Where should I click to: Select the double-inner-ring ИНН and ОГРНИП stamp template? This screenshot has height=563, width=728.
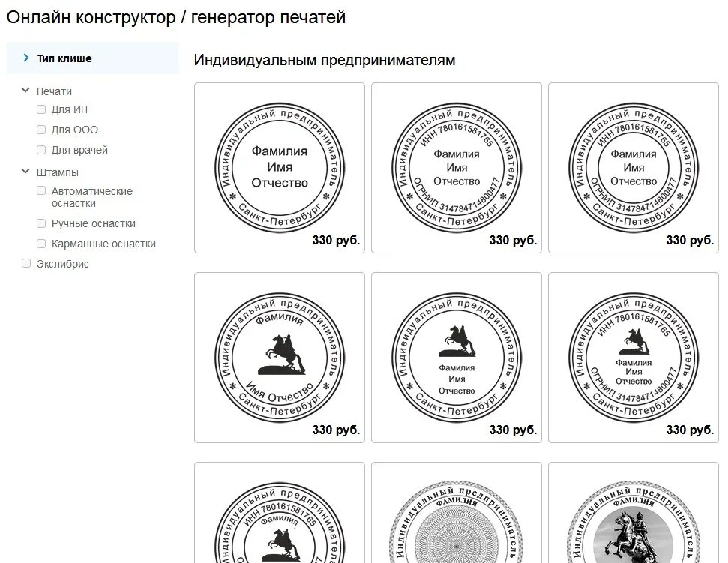[x=634, y=168]
